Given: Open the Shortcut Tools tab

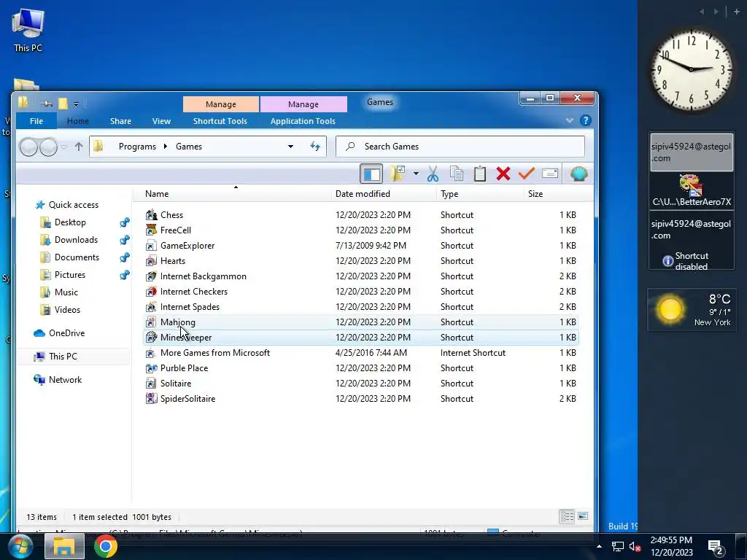Looking at the screenshot, I should tap(220, 121).
